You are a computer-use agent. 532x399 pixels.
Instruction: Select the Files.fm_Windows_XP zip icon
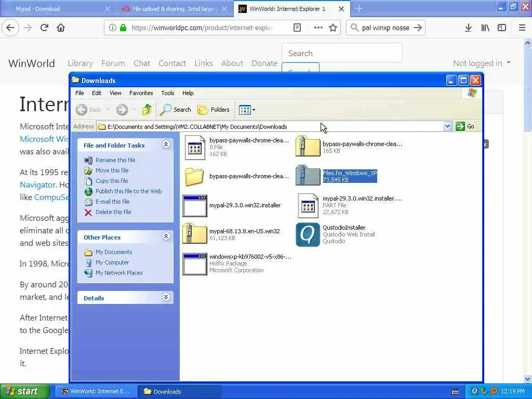tap(308, 176)
